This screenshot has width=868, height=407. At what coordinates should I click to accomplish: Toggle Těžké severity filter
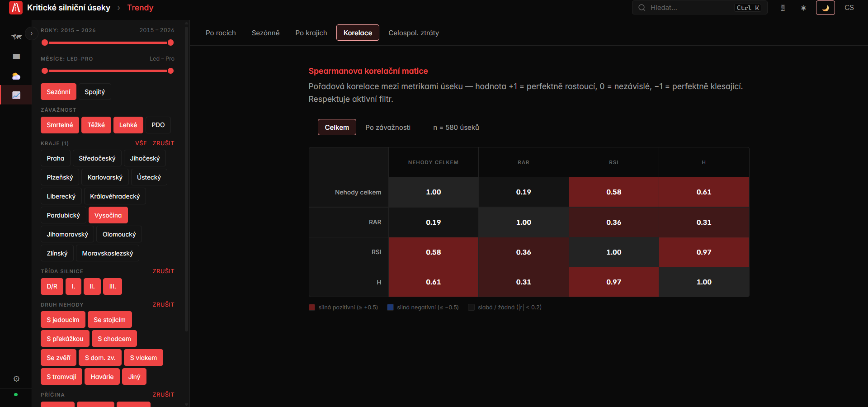click(x=96, y=125)
